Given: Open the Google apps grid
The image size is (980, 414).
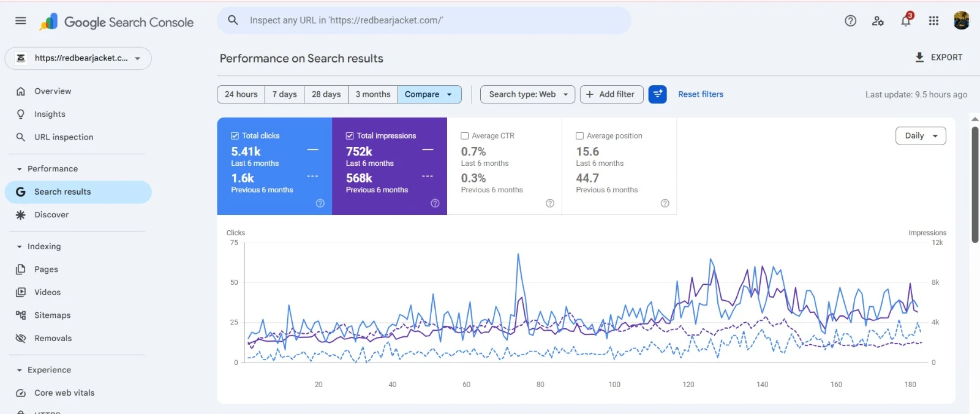Looking at the screenshot, I should tap(933, 21).
